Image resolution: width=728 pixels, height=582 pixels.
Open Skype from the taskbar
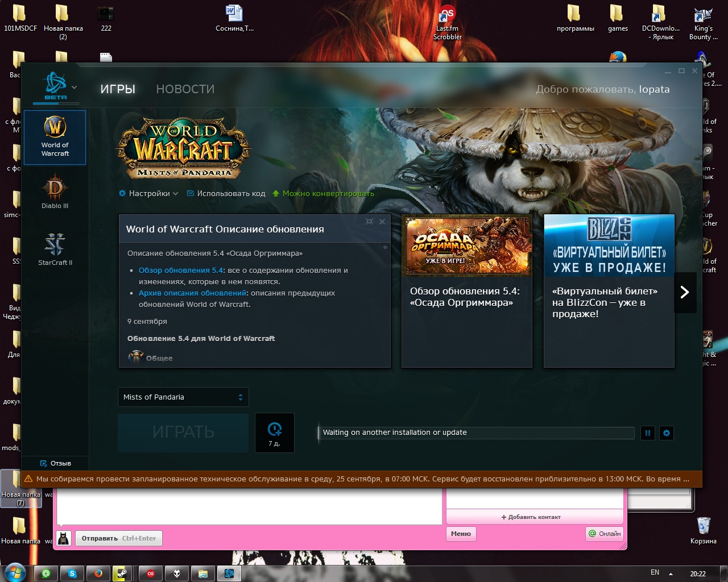(x=72, y=574)
